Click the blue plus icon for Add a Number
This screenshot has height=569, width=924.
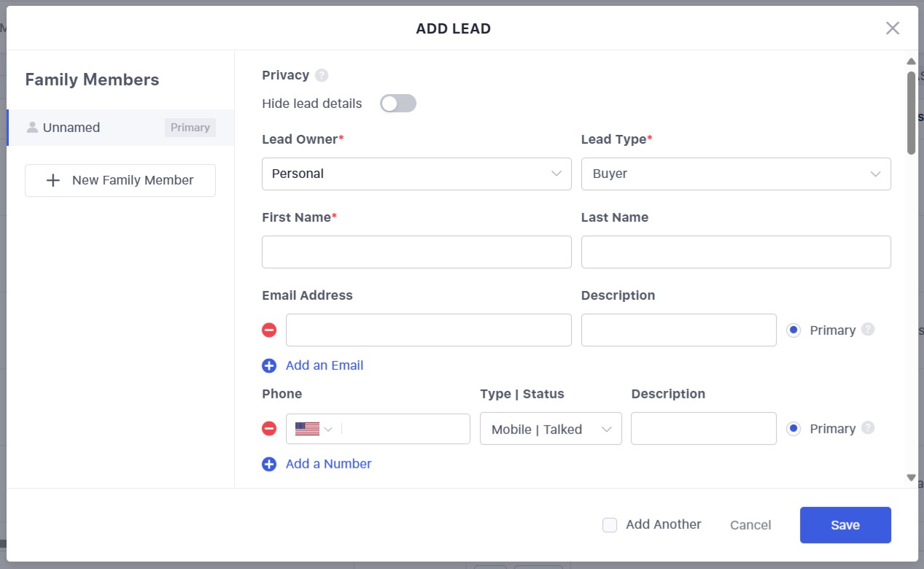tap(269, 464)
